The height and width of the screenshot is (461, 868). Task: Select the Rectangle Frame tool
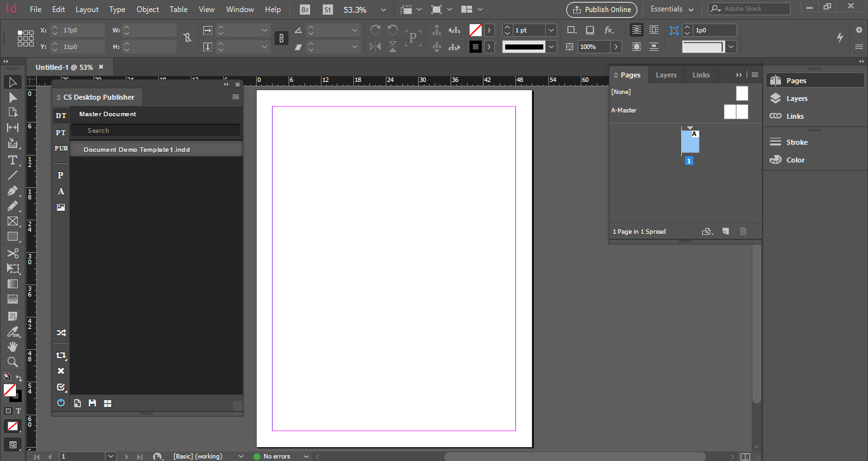click(x=12, y=221)
